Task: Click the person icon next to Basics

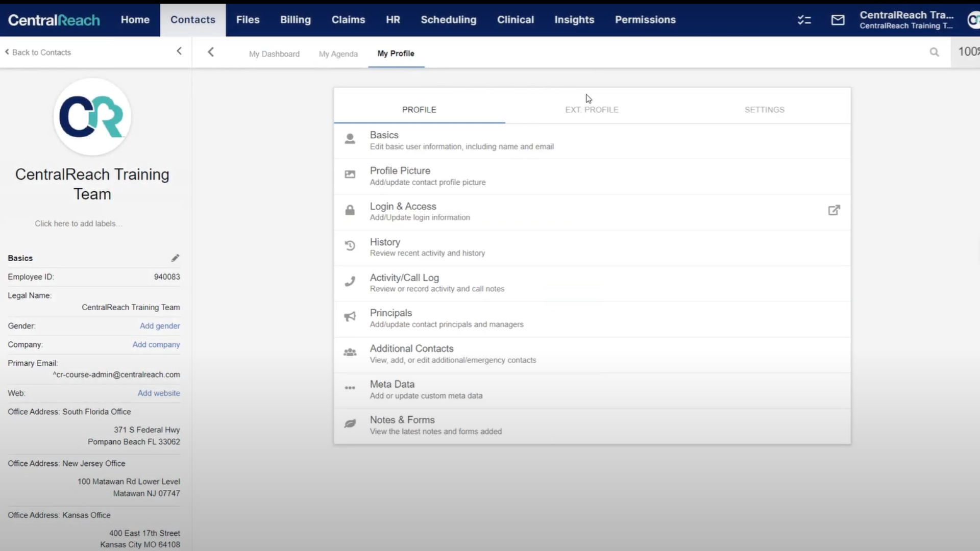Action: [350, 139]
